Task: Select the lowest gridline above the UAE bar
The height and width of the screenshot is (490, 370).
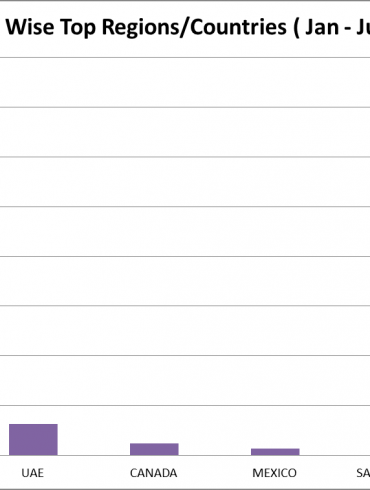Action: pyautogui.click(x=185, y=405)
